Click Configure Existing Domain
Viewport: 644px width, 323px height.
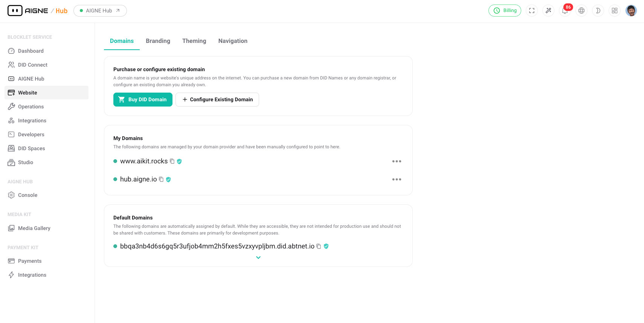pyautogui.click(x=217, y=99)
